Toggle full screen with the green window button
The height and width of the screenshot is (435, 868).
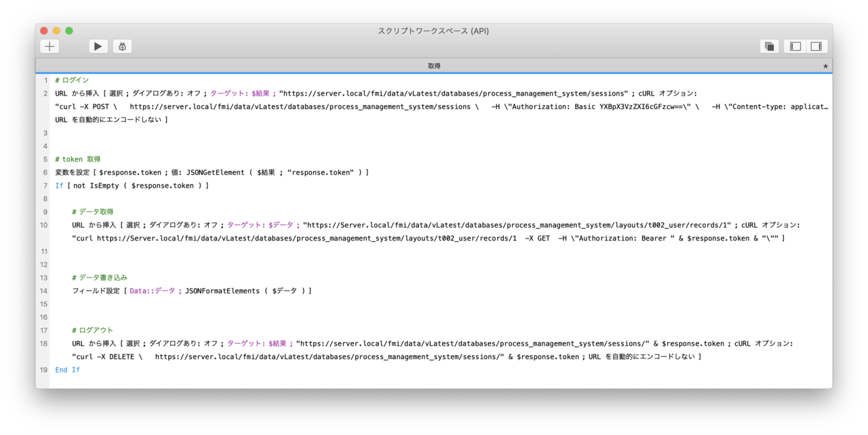point(68,30)
